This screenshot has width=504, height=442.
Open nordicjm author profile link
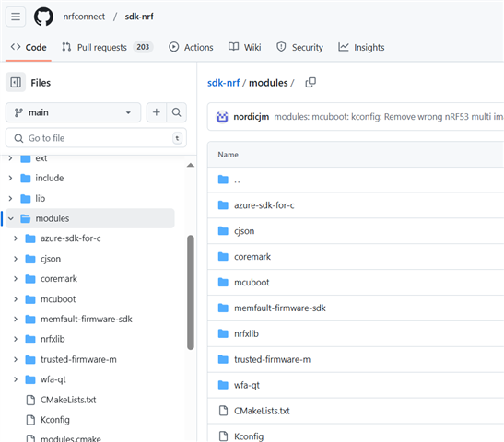[x=251, y=117]
